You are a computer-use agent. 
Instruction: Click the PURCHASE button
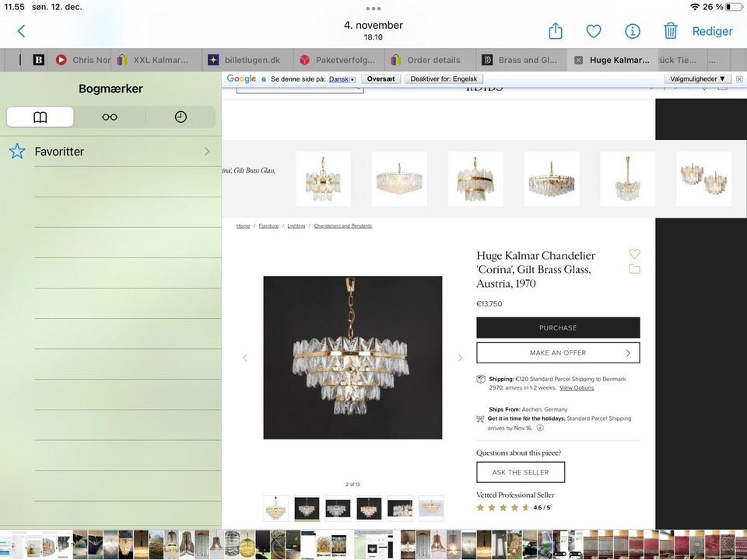pos(558,327)
